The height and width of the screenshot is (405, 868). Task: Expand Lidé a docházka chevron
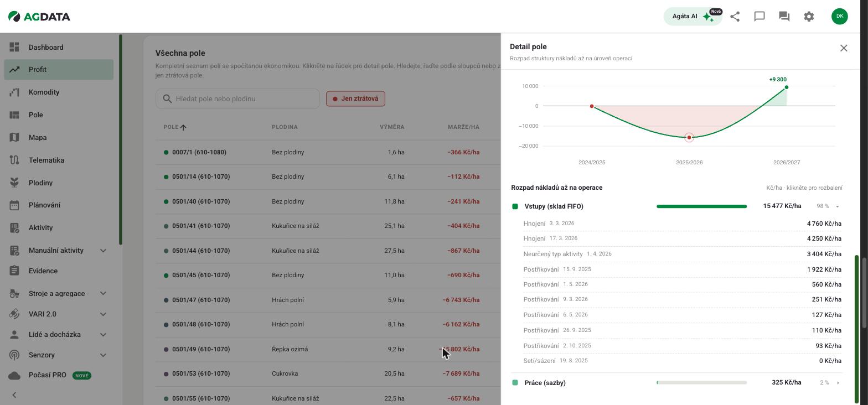pos(103,335)
